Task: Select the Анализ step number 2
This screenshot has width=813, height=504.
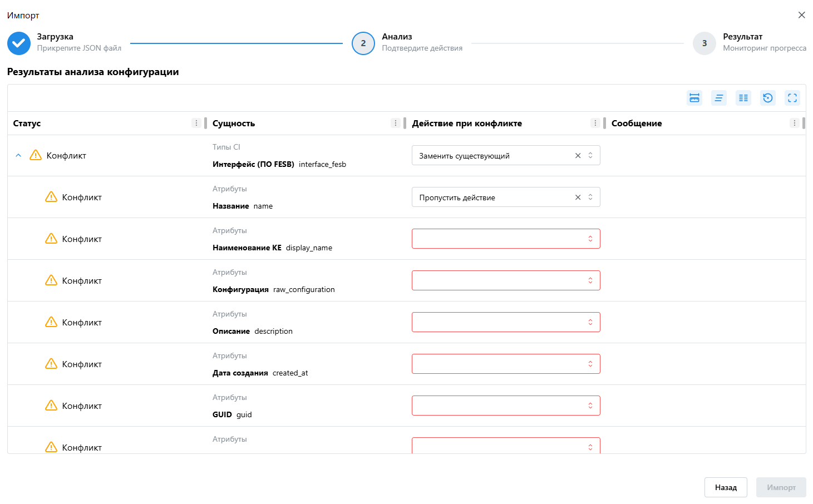Action: 363,43
